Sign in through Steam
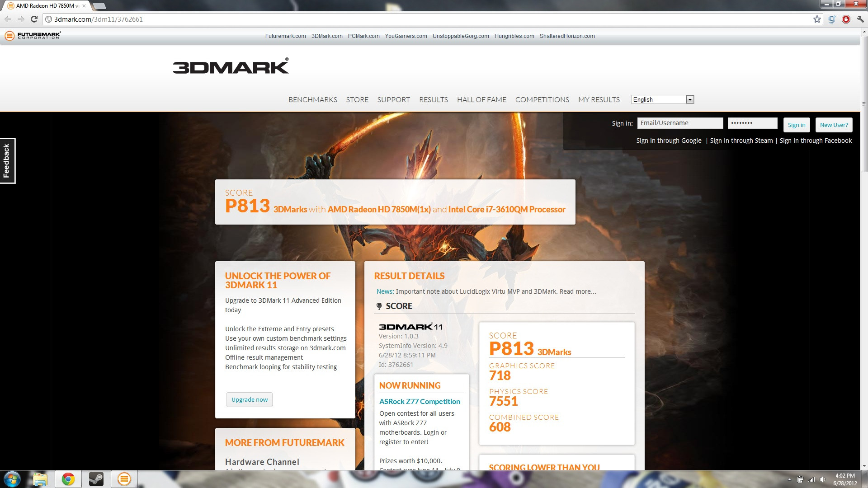The width and height of the screenshot is (868, 488). click(x=741, y=141)
